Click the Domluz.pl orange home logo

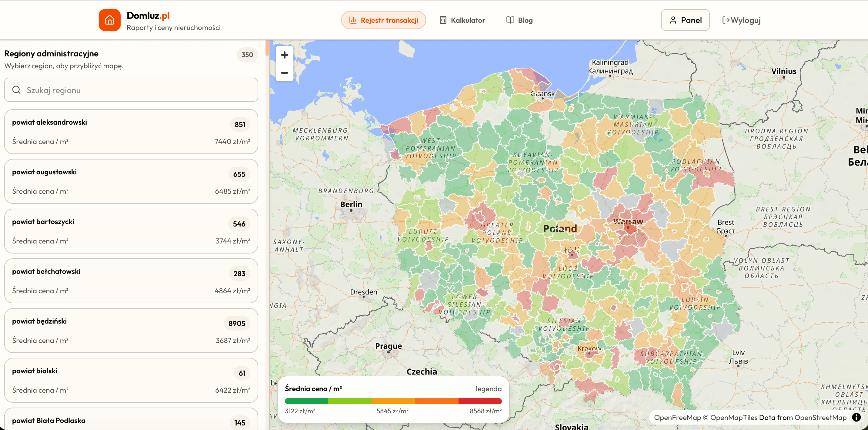[x=109, y=20]
